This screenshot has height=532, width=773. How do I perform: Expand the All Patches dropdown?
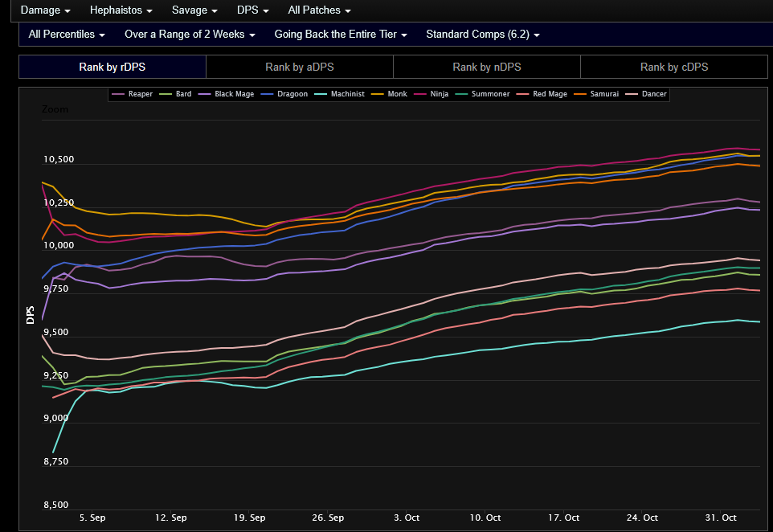click(x=319, y=10)
